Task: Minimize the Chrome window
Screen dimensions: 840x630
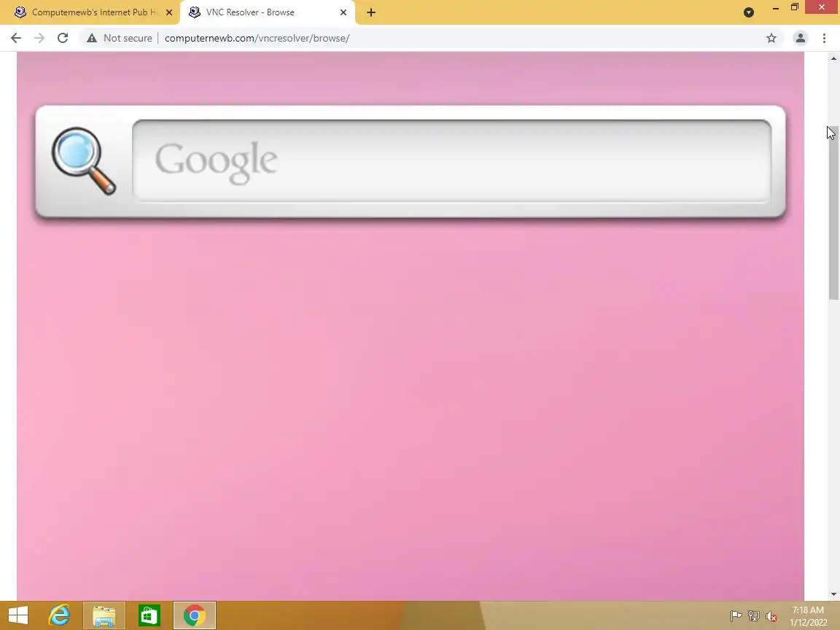Action: (776, 7)
